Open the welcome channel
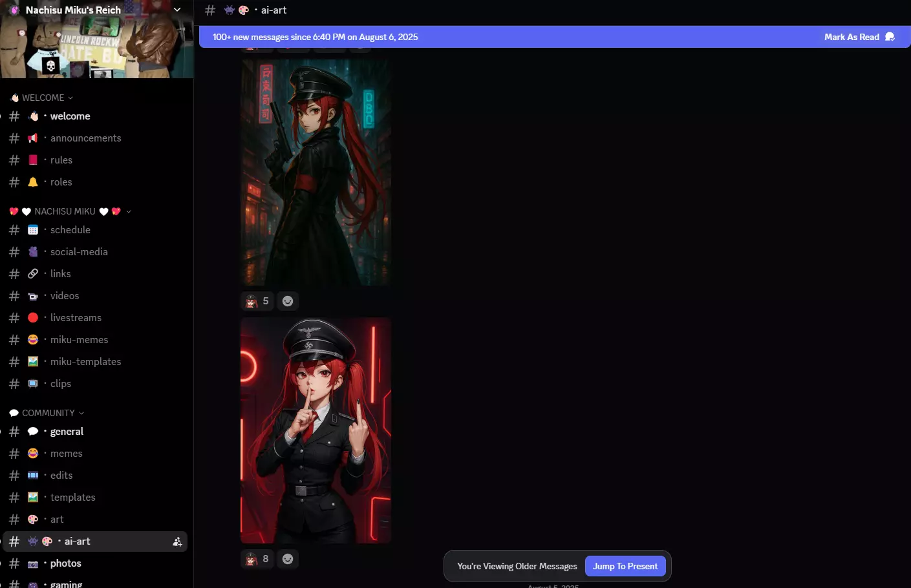 (95, 116)
